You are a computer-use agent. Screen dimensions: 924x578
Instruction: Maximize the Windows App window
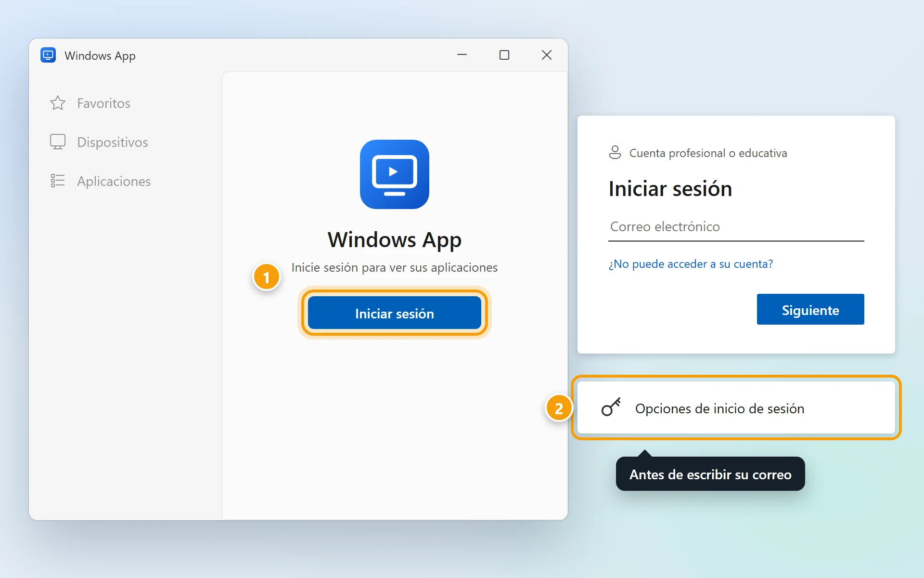(504, 55)
